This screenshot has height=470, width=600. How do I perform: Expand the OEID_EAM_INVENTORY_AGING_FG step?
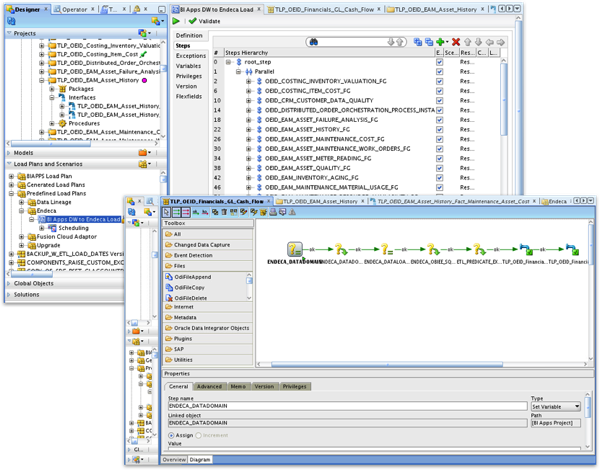click(x=249, y=178)
